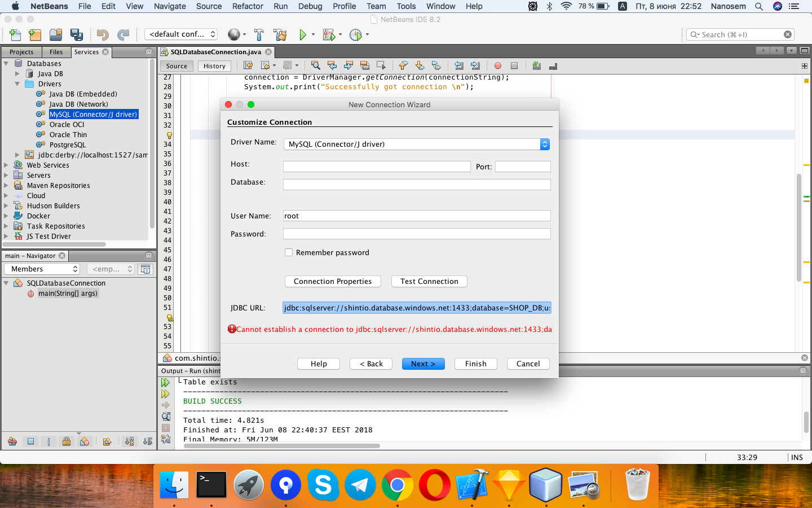
Task: Select the PostgreSQL driver in tree
Action: 68,144
